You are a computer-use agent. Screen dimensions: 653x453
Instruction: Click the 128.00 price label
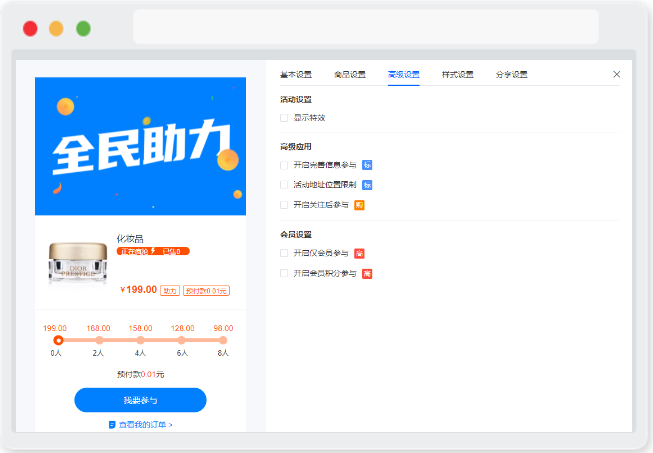(182, 328)
